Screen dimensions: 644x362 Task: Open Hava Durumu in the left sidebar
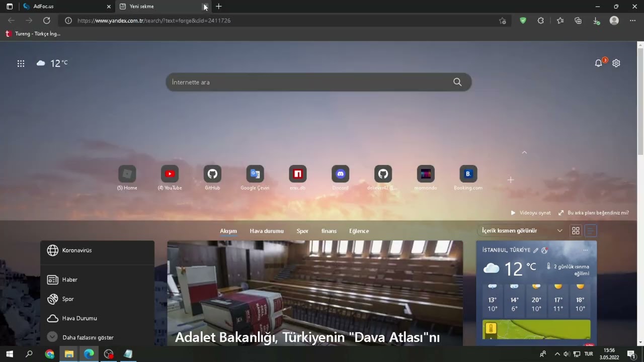click(x=72, y=318)
